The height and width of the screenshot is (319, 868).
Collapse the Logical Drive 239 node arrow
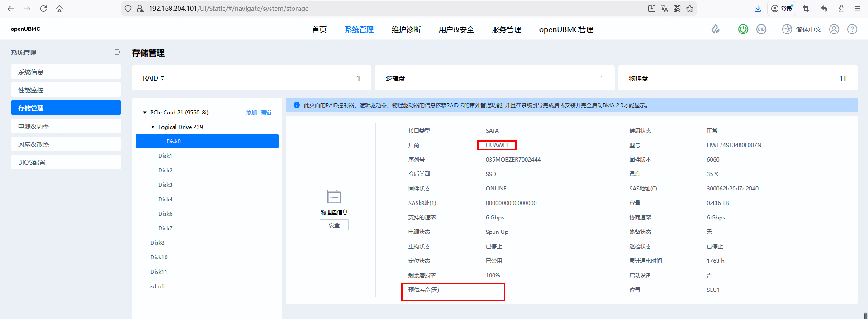[x=153, y=127]
